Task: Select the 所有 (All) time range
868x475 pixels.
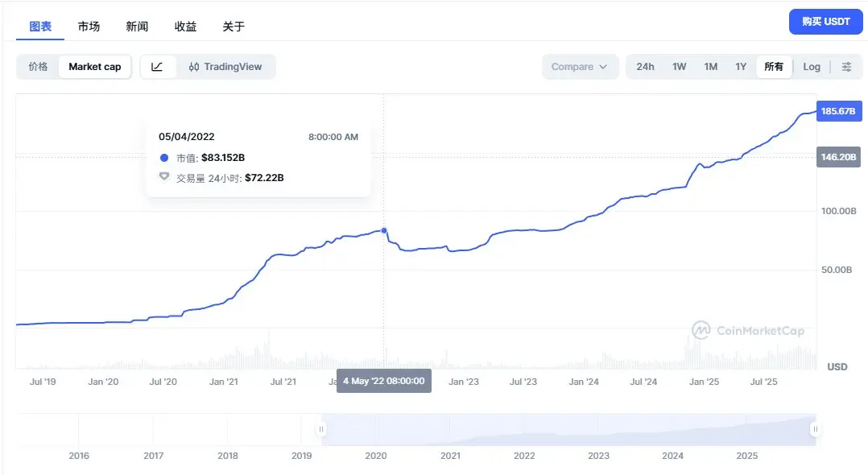Action: pos(774,67)
